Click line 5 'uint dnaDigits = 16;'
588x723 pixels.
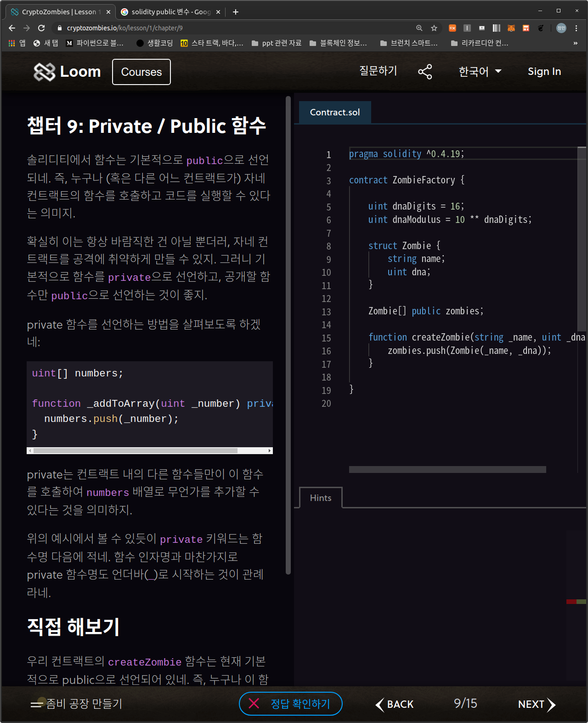(416, 206)
